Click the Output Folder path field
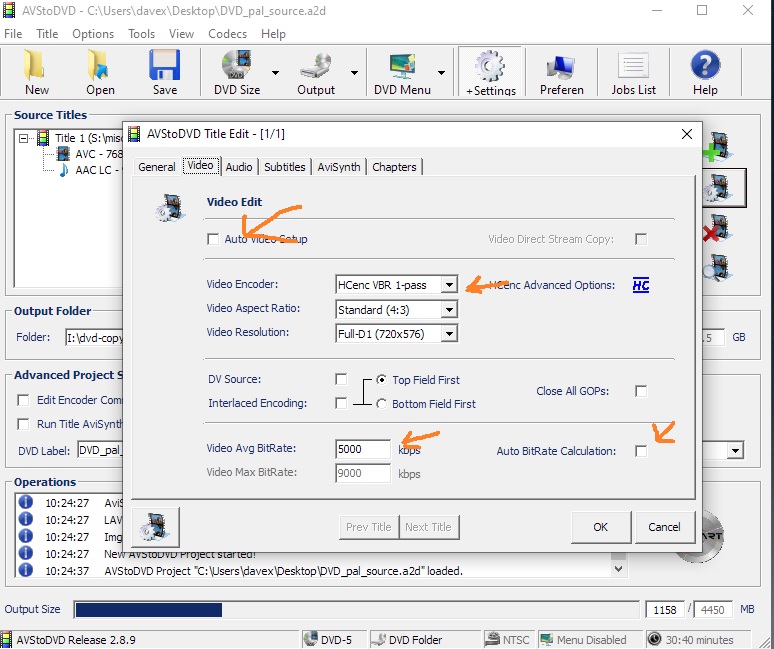 [94, 338]
